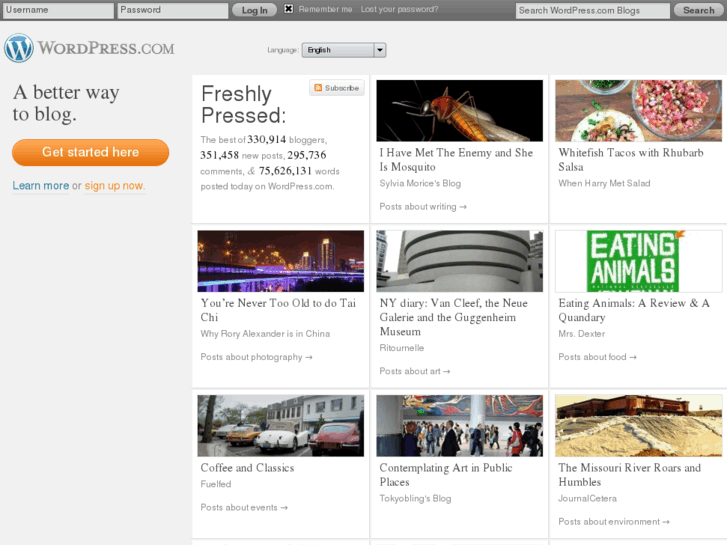Click the Username field
This screenshot has height=545, width=727.
pos(58,10)
